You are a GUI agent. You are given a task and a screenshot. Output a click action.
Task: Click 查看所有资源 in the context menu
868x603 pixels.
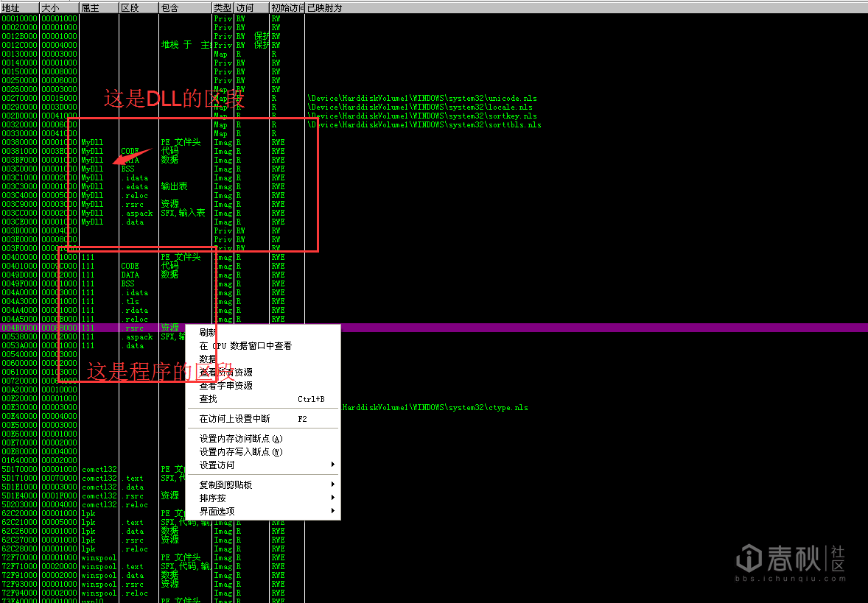click(263, 373)
